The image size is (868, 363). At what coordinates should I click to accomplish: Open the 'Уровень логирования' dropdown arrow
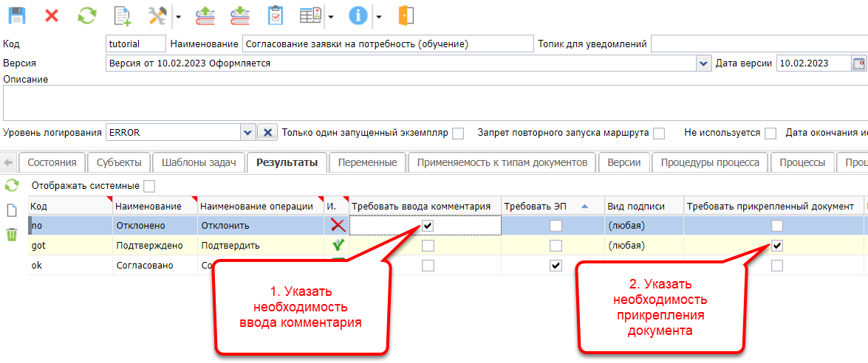coord(247,133)
